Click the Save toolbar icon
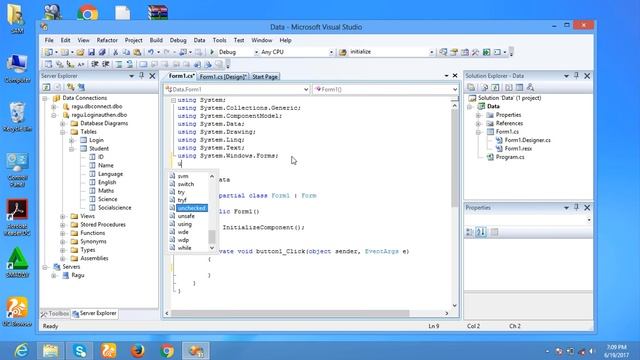This screenshot has height=360, width=640. point(91,52)
